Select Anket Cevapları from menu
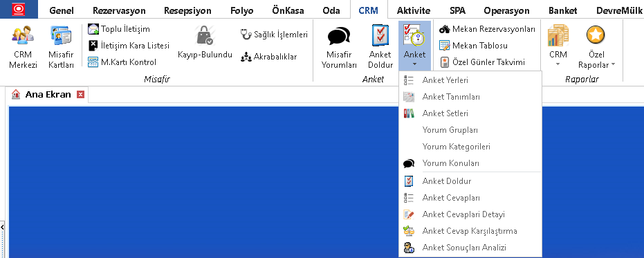The width and height of the screenshot is (644, 258). [470, 198]
